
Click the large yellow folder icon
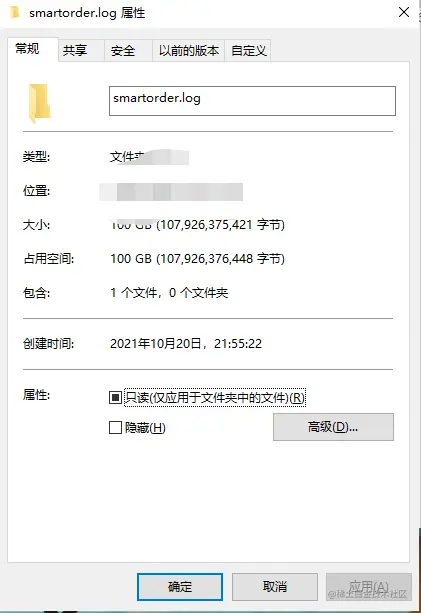[x=39, y=103]
